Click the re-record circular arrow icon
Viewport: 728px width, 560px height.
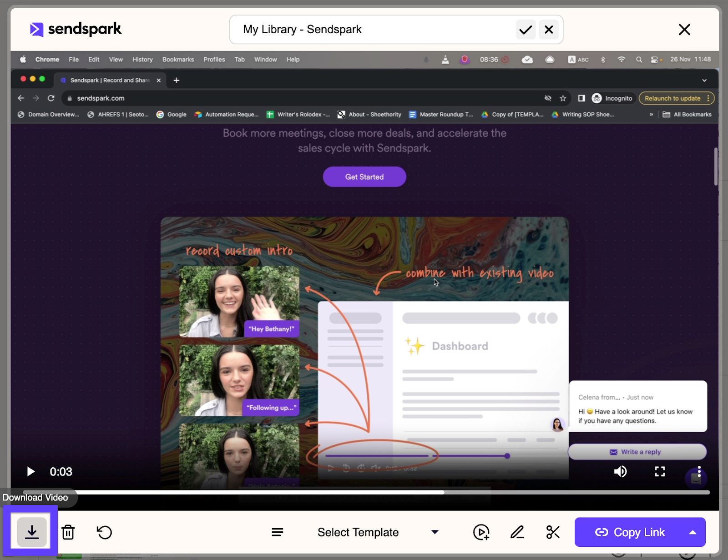(x=104, y=532)
